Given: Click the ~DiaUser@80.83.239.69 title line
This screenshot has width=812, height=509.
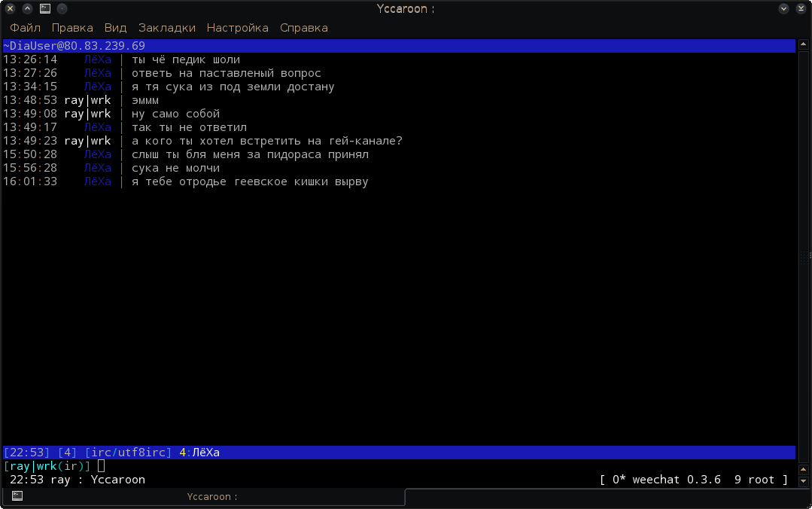Looking at the screenshot, I should 74,46.
